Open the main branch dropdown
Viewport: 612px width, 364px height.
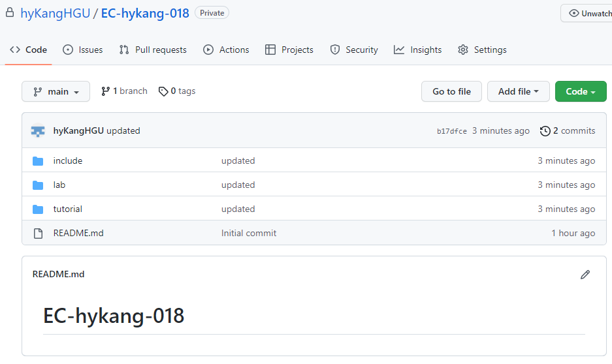pos(56,92)
